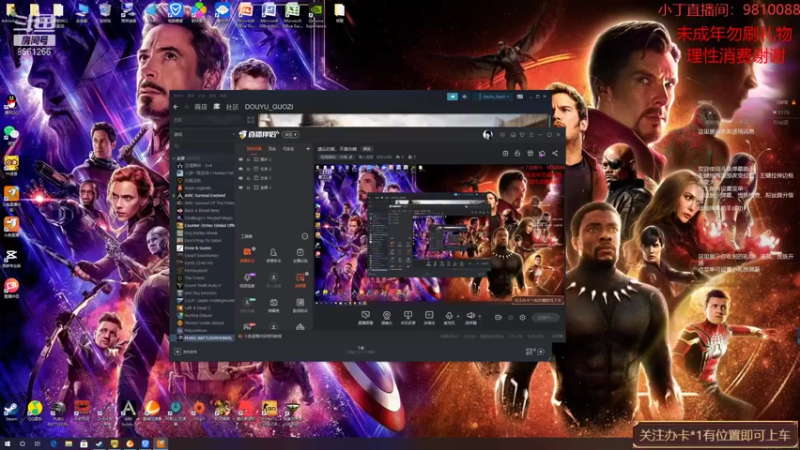
Task: Select Draw & Guess in the Steam library
Action: (x=194, y=248)
